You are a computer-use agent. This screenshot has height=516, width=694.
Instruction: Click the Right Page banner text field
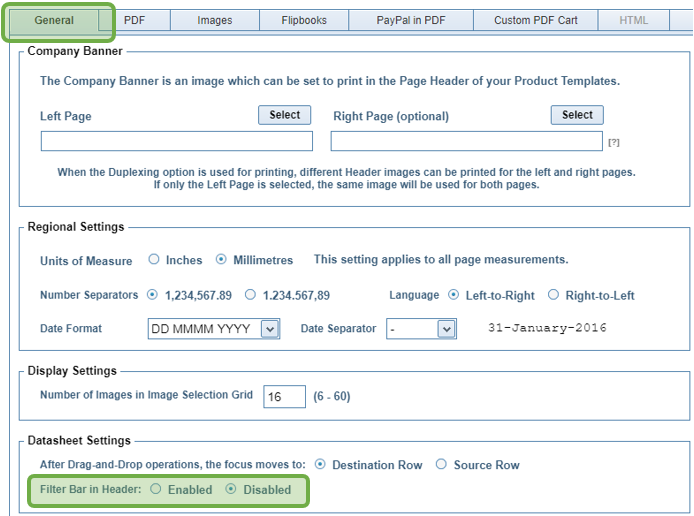point(466,141)
